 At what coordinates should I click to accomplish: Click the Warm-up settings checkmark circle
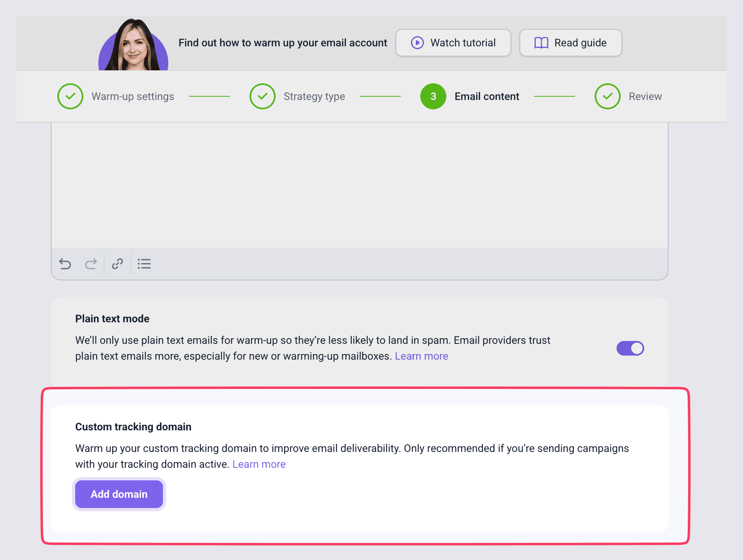70,96
